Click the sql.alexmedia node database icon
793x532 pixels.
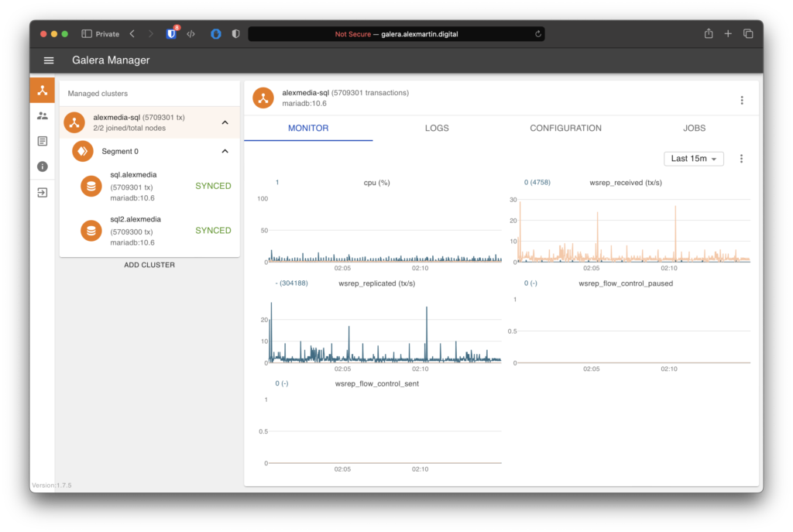(x=91, y=186)
